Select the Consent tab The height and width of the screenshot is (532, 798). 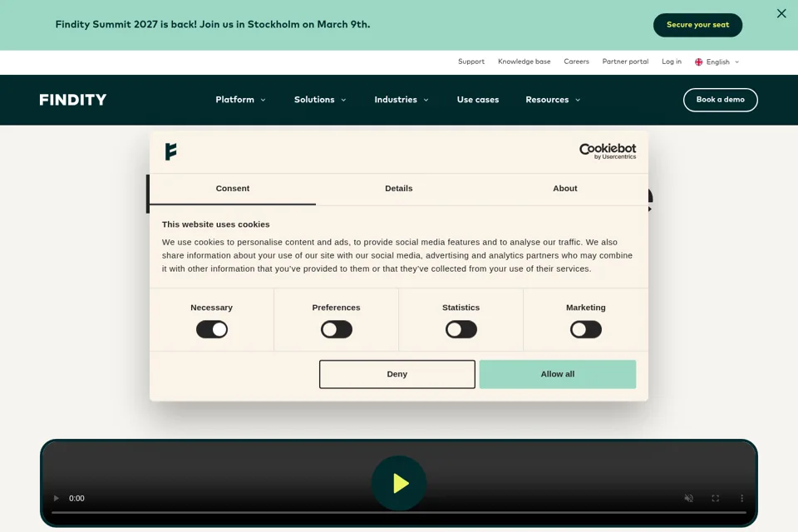coord(233,189)
